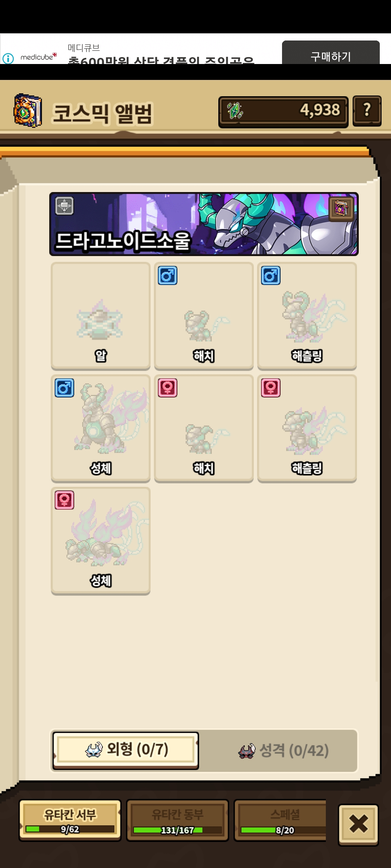The height and width of the screenshot is (868, 391).
Task: Open 유타칸 동부 131/167 region tab
Action: pyautogui.click(x=177, y=820)
